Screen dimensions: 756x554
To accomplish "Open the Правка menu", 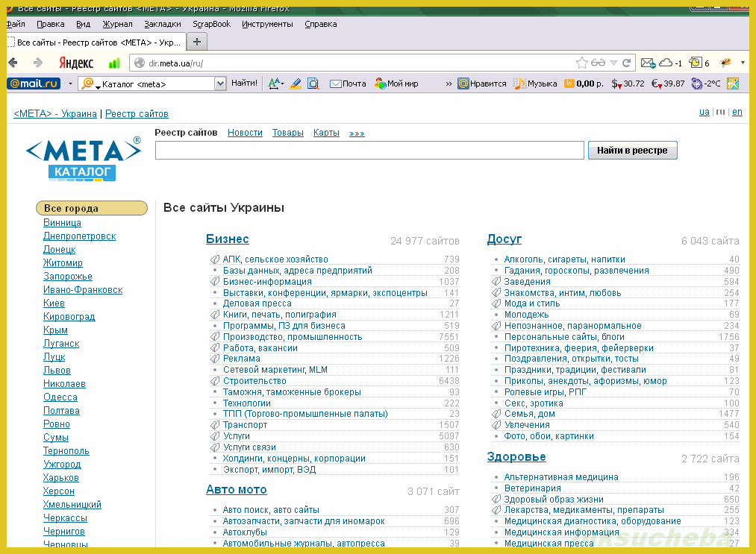I will tap(51, 24).
